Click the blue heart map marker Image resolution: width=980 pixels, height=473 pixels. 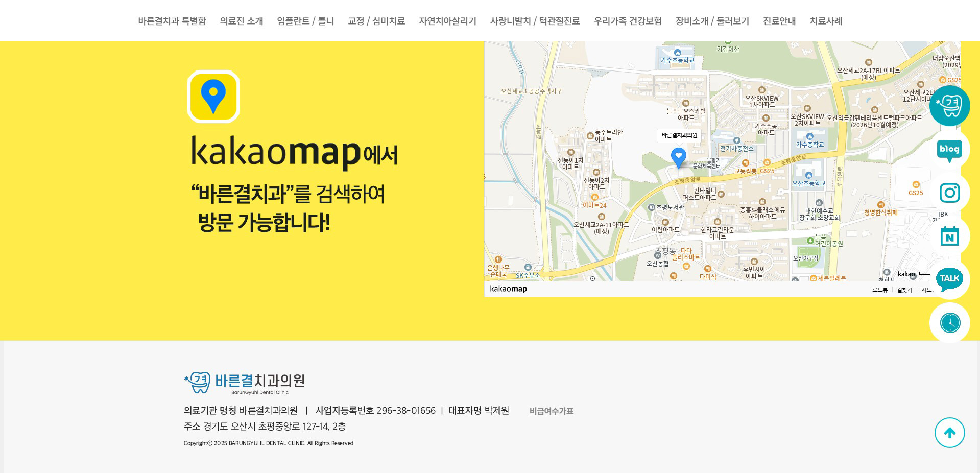tap(678, 158)
